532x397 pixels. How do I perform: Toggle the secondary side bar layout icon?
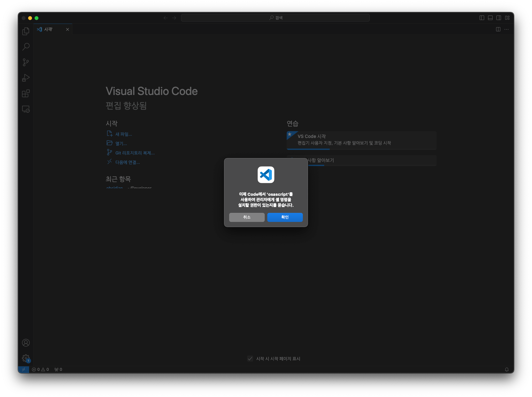[x=499, y=18]
